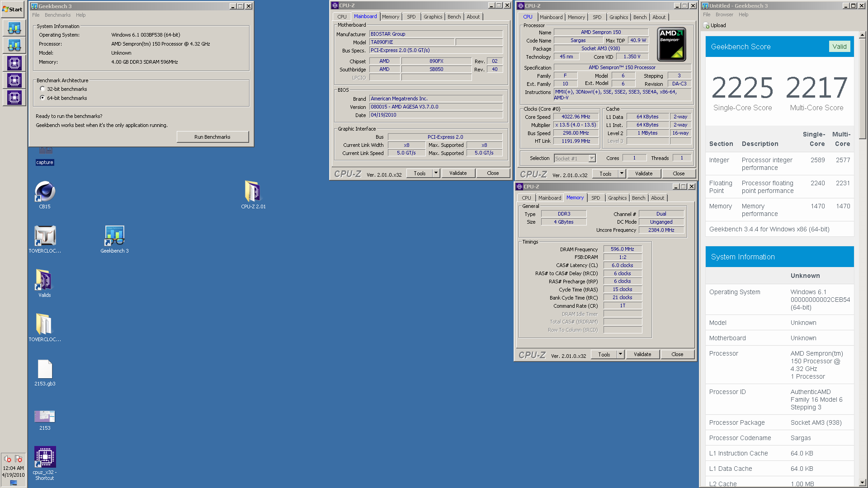The height and width of the screenshot is (488, 868).
Task: Click the Geekbench results vertical scrollbar thumb
Action: point(862,89)
